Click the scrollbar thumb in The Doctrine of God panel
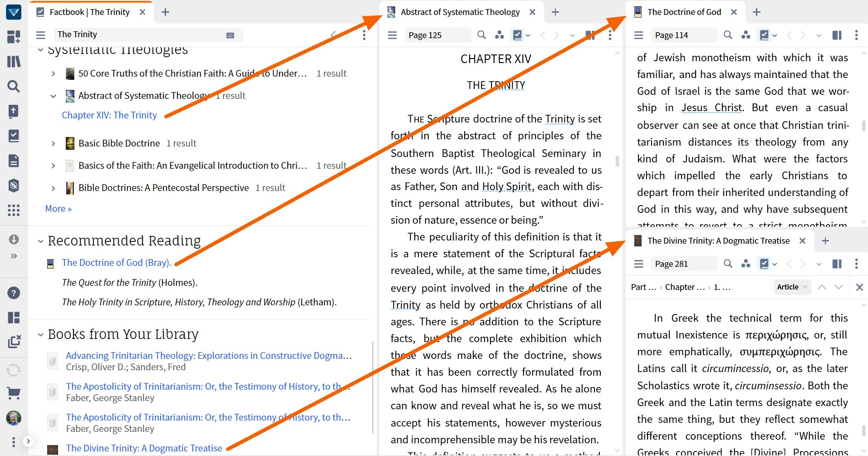This screenshot has width=868, height=456. tap(863, 126)
